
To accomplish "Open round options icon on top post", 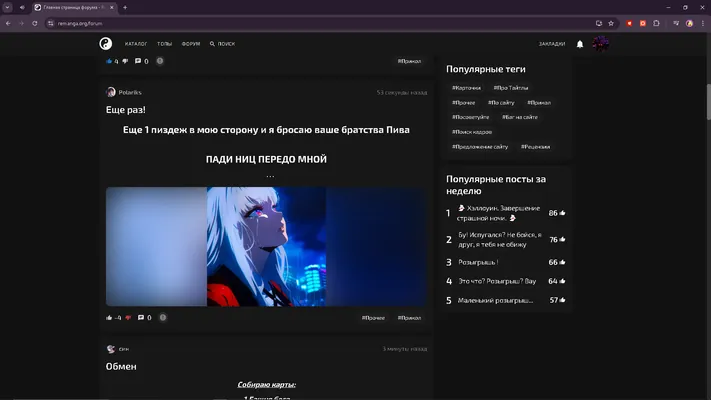I will pos(160,61).
